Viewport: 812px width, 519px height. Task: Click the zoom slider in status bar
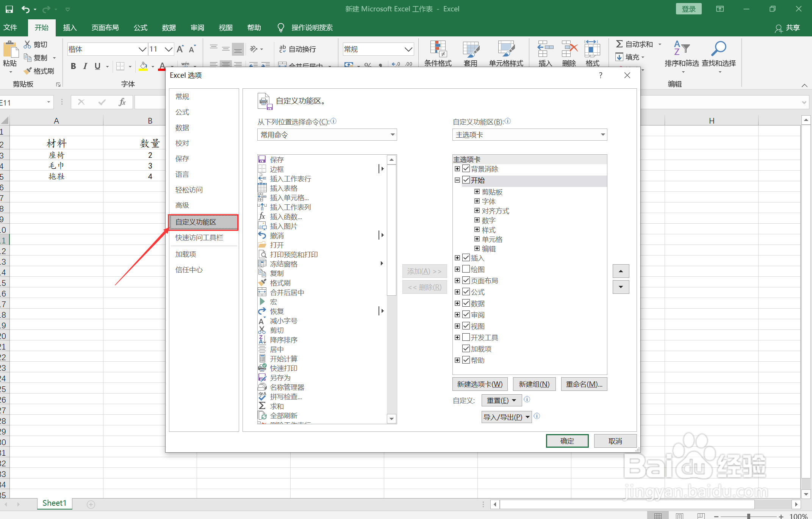[748, 516]
